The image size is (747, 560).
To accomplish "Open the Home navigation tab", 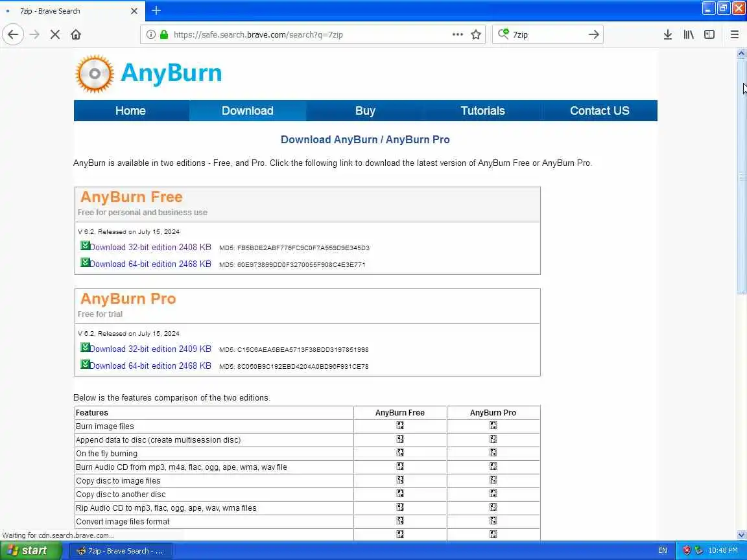I will (130, 110).
